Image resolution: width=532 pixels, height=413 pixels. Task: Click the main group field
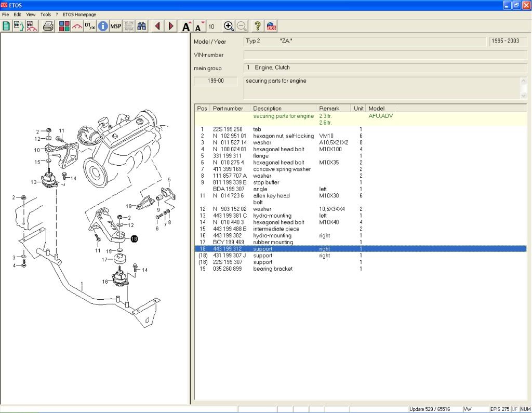(385, 68)
